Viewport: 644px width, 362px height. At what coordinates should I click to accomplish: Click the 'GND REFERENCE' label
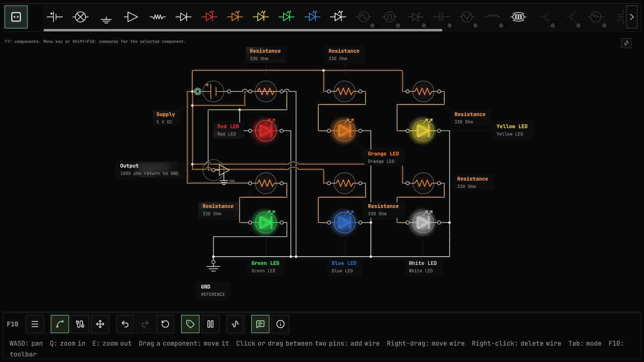point(213,291)
